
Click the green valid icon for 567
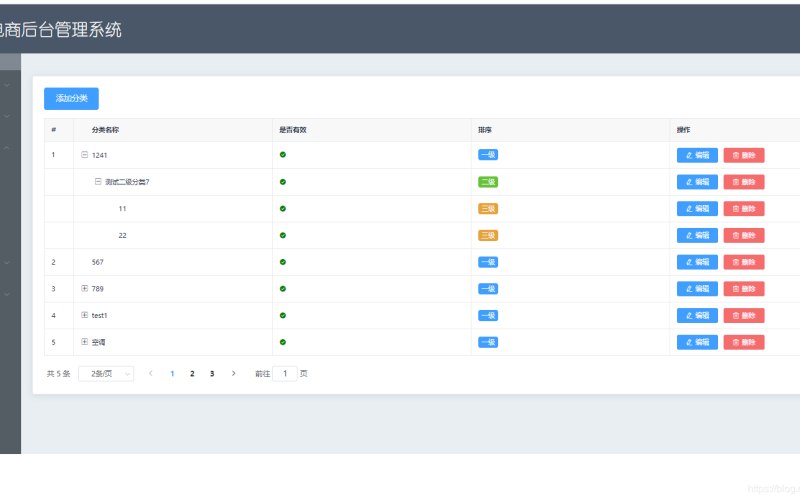[x=283, y=262]
